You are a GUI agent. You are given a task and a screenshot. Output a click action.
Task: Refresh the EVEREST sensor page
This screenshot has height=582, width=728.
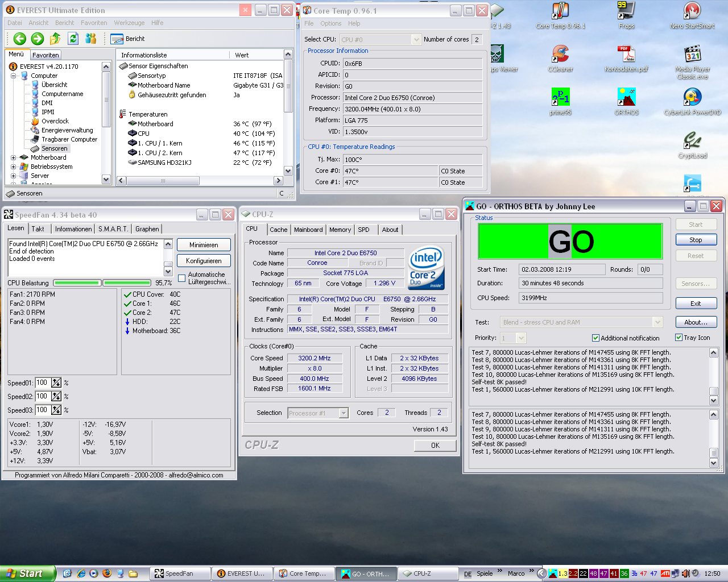(73, 39)
